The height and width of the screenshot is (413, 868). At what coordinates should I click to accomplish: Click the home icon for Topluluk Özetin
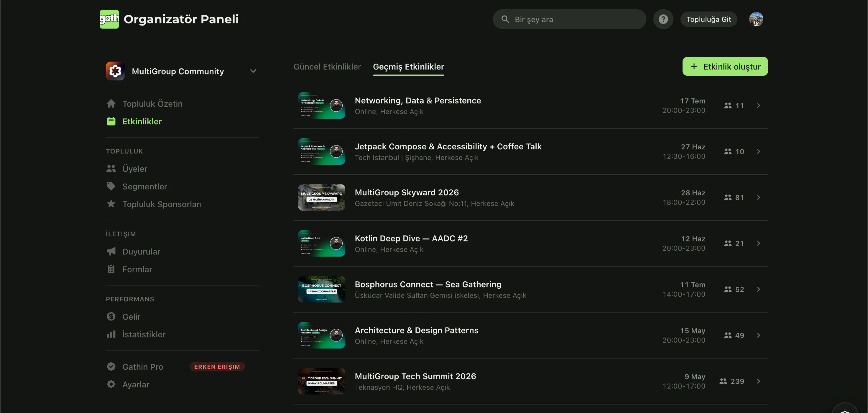tap(111, 104)
